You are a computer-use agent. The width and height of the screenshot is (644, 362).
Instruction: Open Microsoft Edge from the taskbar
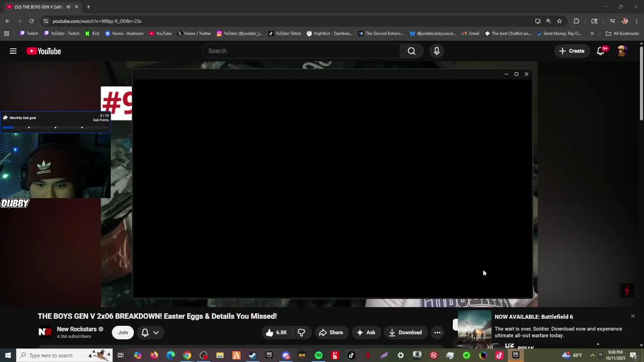(171, 355)
